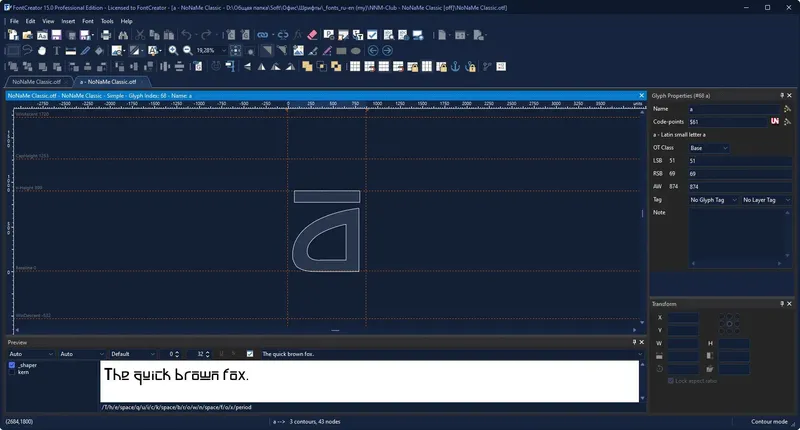Click the Unicode icon beside Code-points
This screenshot has width=800, height=430.
[x=775, y=121]
